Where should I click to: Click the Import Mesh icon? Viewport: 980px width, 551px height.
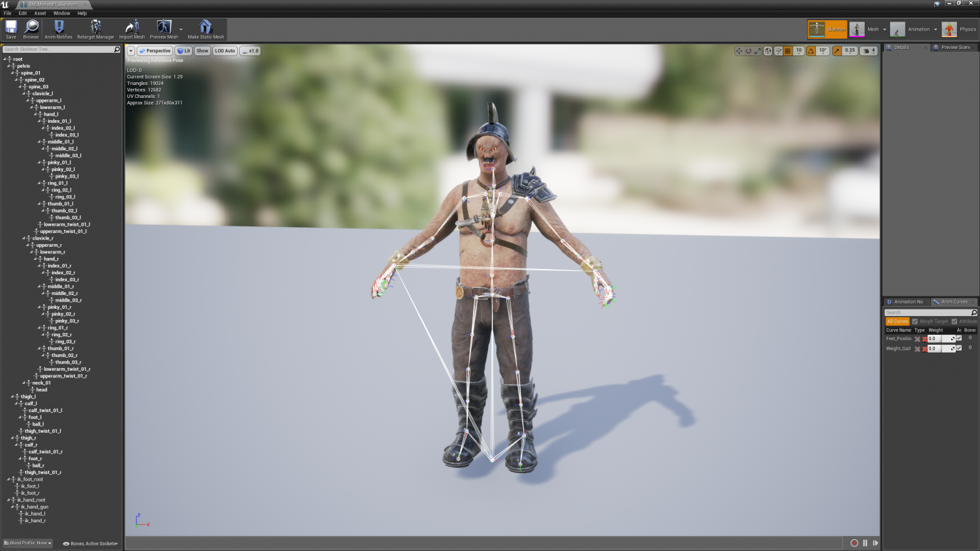(132, 29)
